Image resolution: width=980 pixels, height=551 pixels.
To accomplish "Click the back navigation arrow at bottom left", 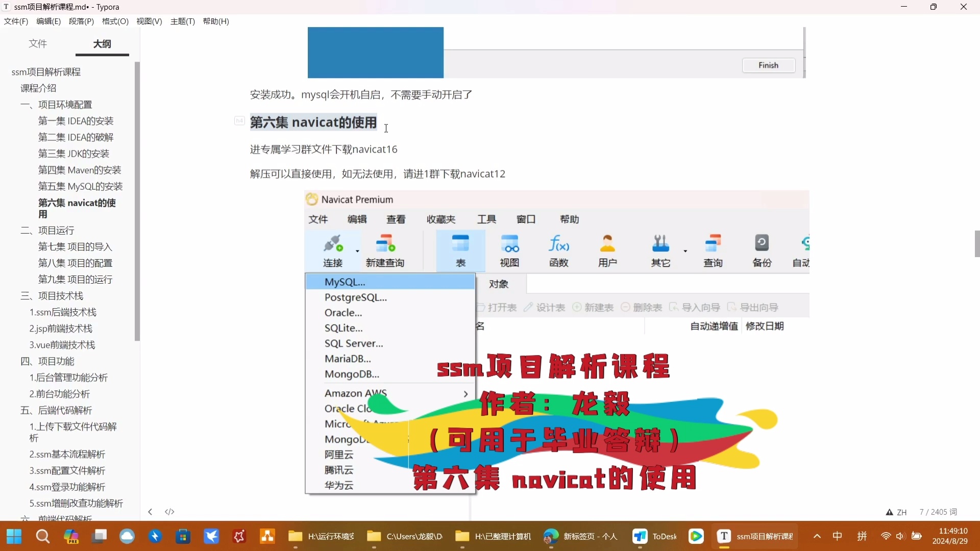I will pyautogui.click(x=150, y=511).
